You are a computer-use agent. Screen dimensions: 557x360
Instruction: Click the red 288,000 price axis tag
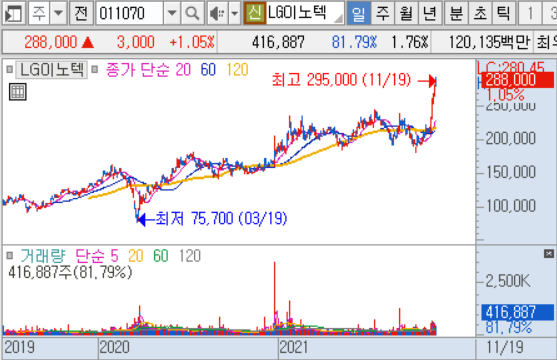(518, 80)
